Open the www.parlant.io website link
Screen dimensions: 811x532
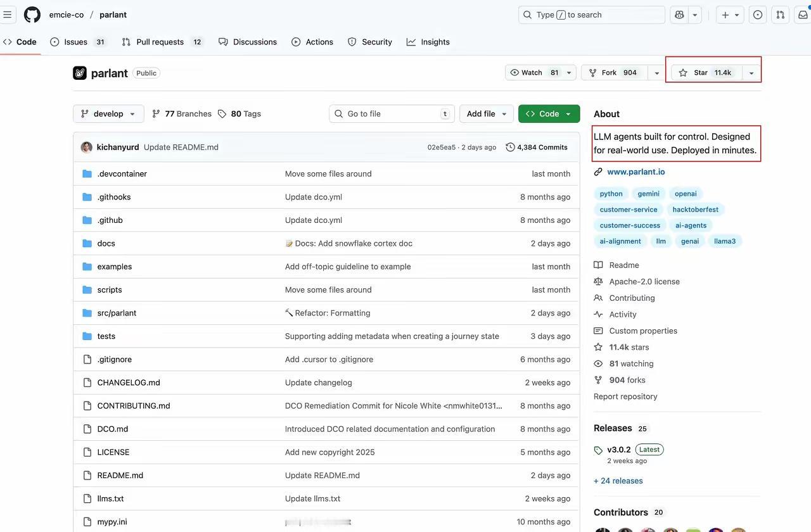[636, 172]
